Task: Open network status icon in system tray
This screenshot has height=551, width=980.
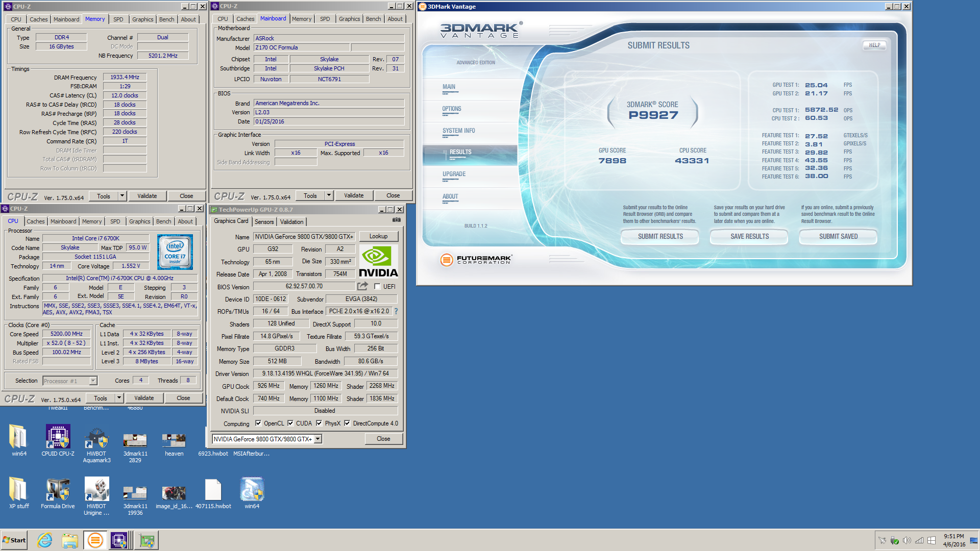Action: pyautogui.click(x=919, y=540)
